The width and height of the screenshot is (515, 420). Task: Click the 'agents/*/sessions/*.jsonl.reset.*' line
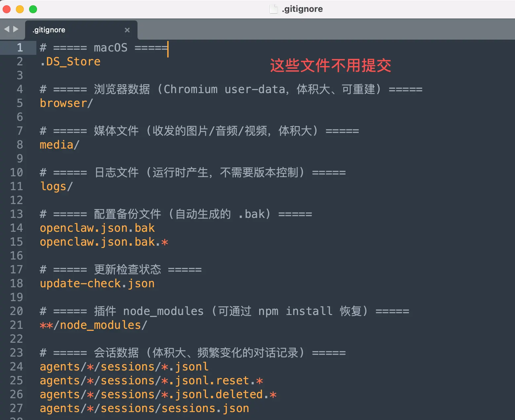[151, 381]
